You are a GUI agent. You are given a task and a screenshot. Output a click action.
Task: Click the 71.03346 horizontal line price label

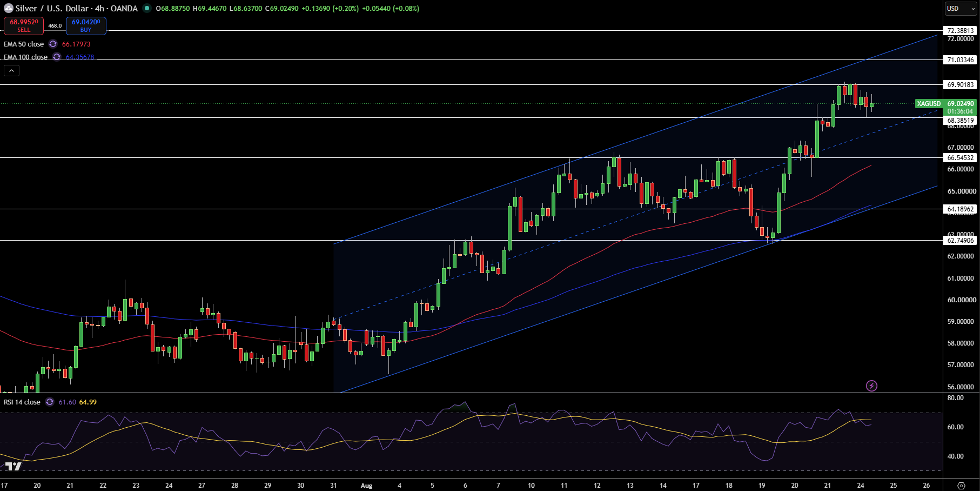[x=961, y=59]
